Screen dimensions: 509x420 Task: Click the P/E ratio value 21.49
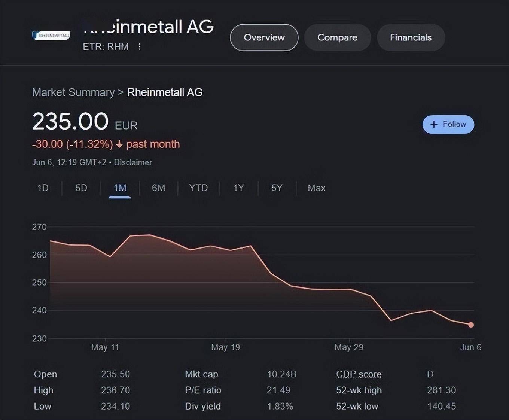pos(278,390)
